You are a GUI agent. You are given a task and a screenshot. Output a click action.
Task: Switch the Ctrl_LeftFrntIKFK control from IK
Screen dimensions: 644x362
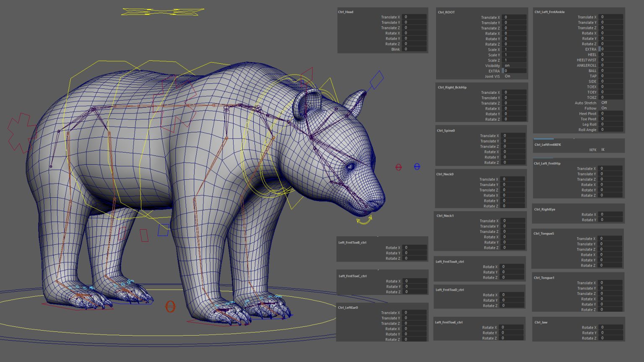tap(602, 150)
